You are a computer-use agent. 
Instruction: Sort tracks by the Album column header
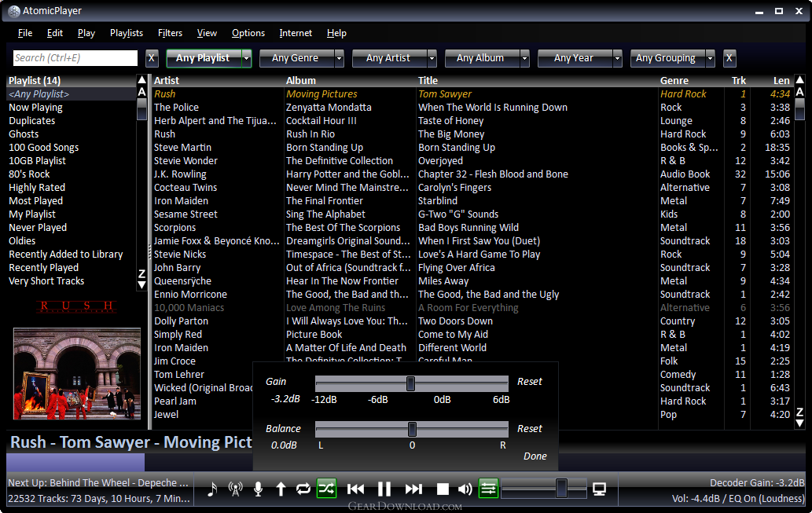pos(301,81)
